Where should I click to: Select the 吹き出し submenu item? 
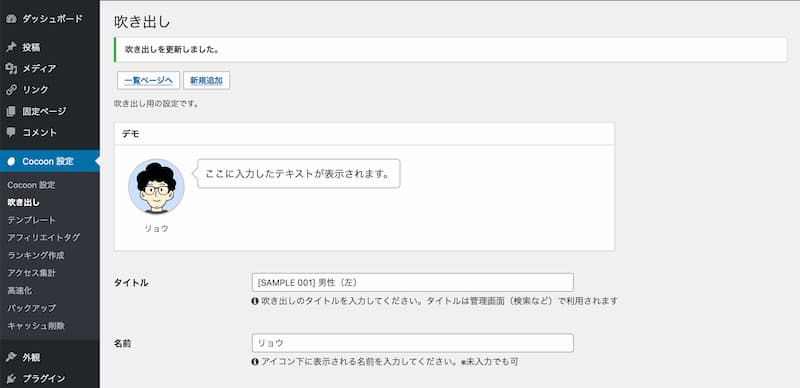[x=23, y=202]
